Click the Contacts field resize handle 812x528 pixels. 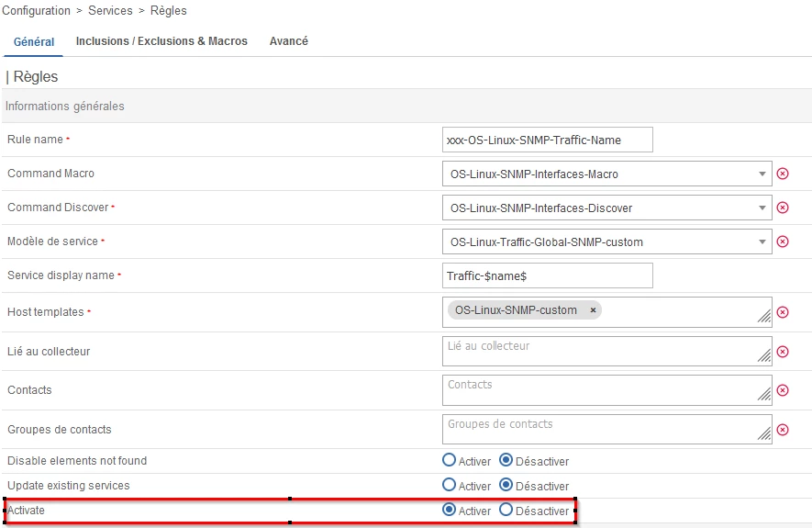(x=764, y=394)
